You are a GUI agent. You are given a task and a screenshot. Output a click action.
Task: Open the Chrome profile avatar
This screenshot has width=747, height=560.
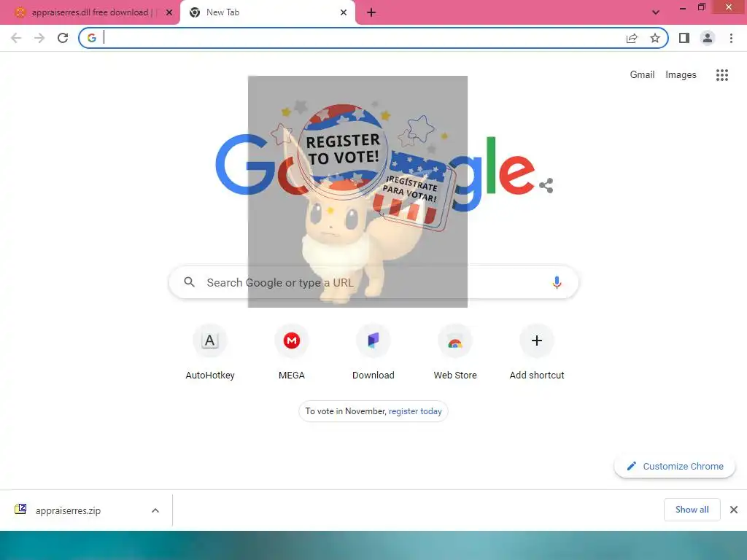tap(708, 38)
